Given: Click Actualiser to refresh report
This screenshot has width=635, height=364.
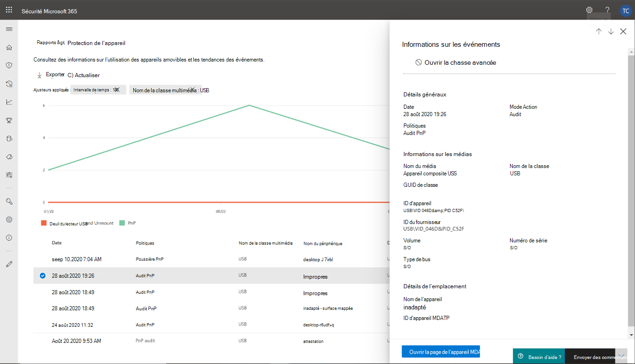Looking at the screenshot, I should point(84,75).
